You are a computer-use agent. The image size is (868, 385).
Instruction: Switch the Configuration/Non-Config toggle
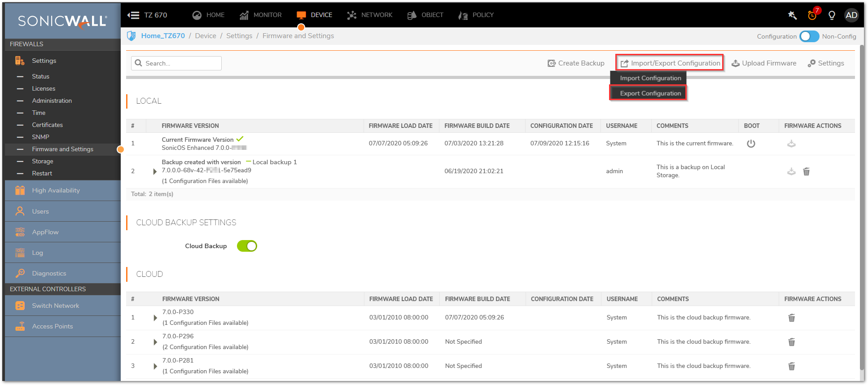coord(809,36)
